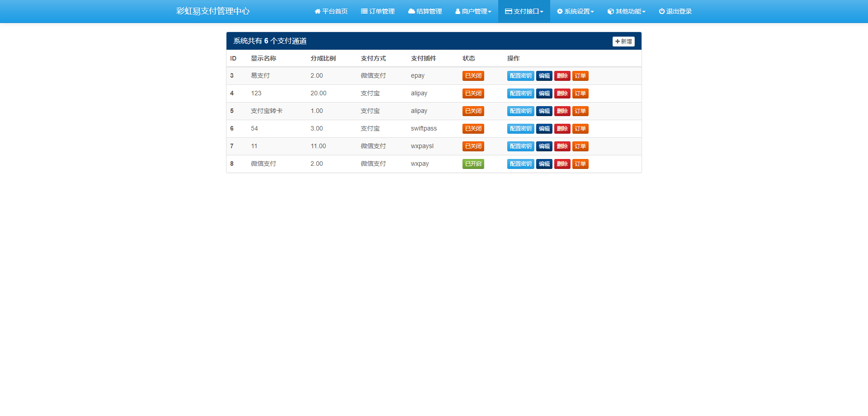The height and width of the screenshot is (416, 868).
Task: Click the 彩虹易支付管理中心 brand title
Action: pos(213,11)
